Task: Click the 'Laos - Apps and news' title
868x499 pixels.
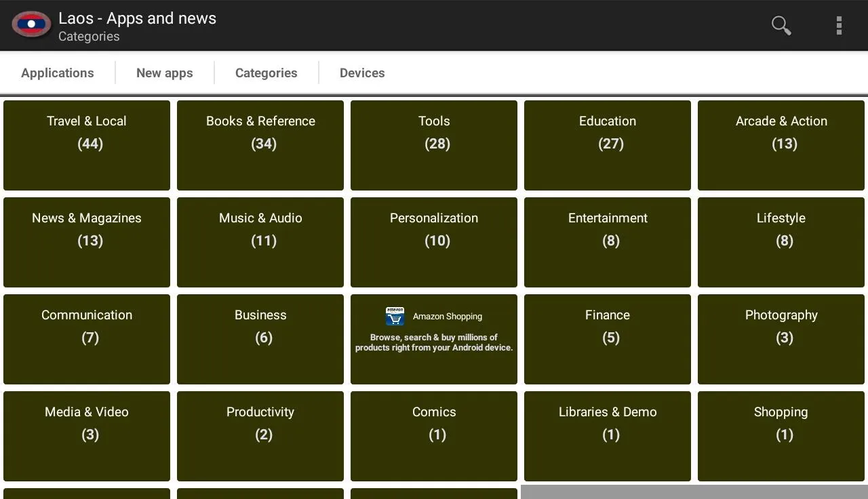Action: [x=137, y=18]
